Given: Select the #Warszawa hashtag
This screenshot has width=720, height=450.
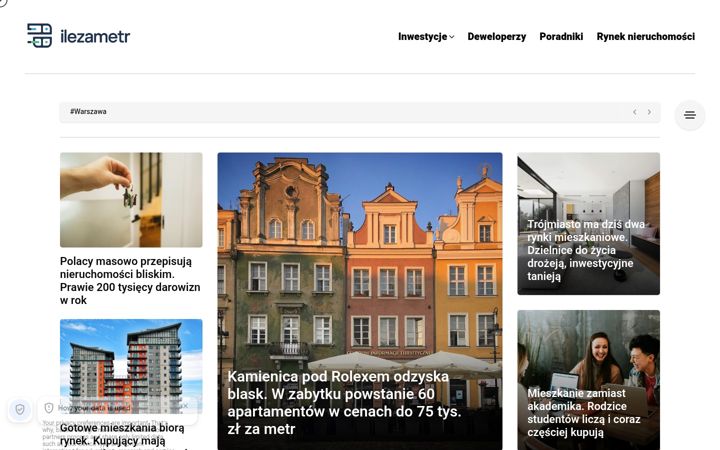Looking at the screenshot, I should 88,112.
